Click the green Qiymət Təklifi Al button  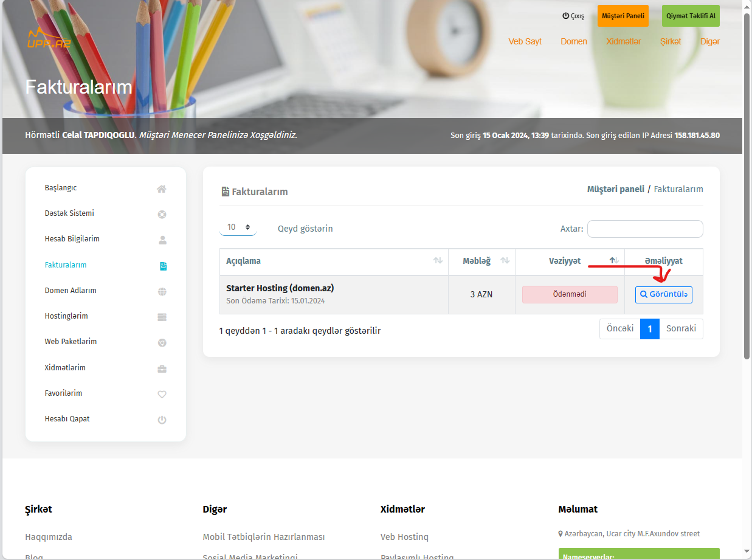[690, 16]
